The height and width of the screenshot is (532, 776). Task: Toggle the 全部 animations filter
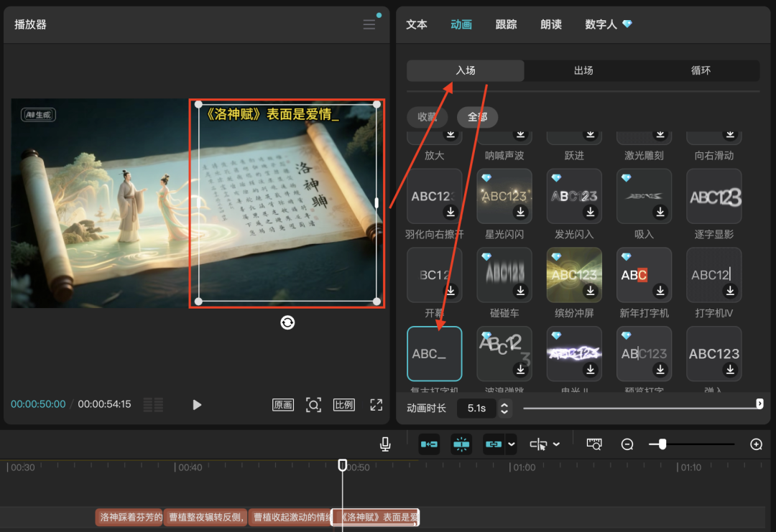point(477,117)
